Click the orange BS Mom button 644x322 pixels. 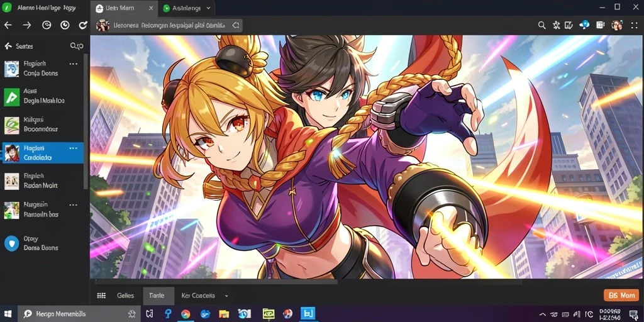(621, 296)
